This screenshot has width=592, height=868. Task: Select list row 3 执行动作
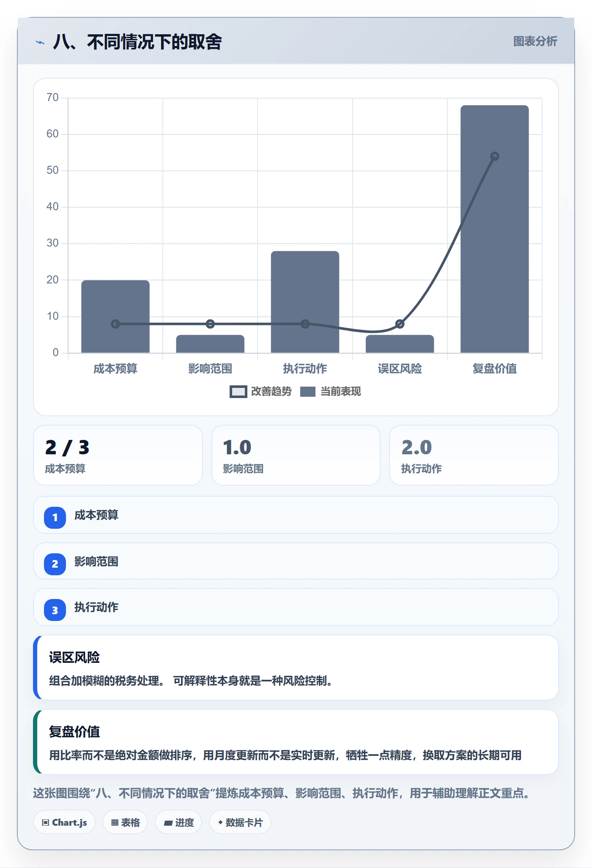click(x=296, y=607)
